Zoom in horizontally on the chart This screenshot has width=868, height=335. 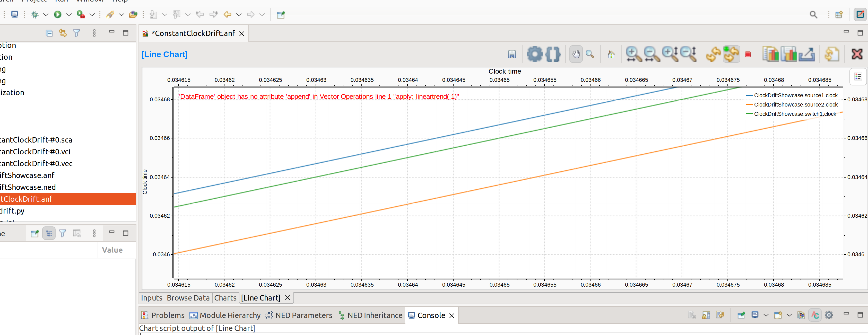tap(633, 54)
